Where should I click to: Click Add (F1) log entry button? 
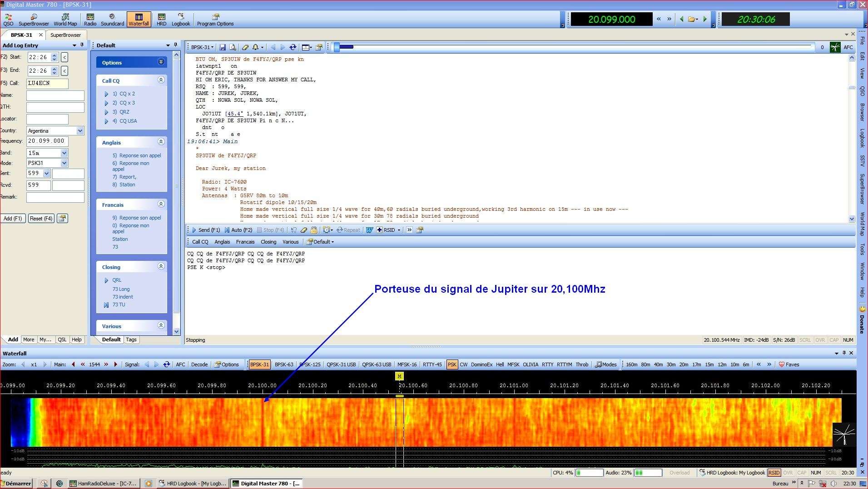pyautogui.click(x=13, y=219)
